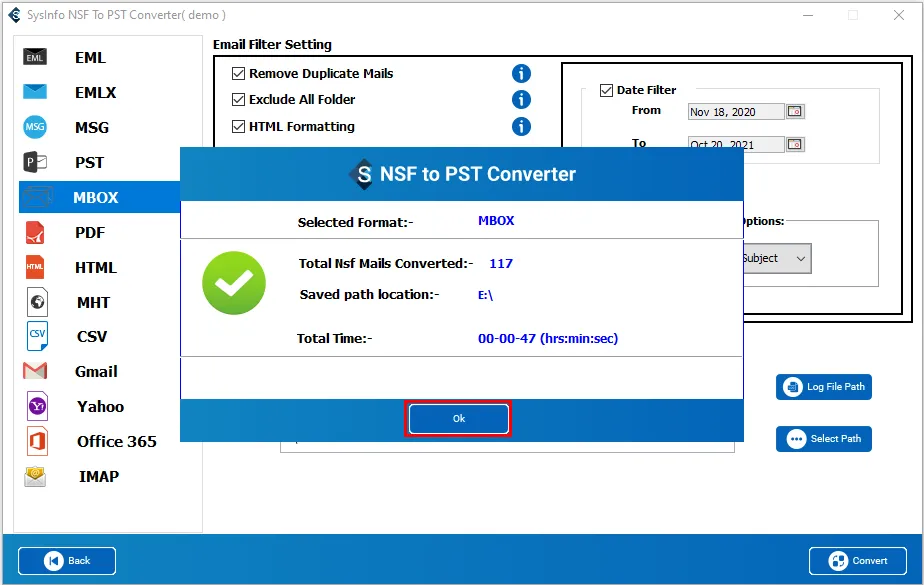
Task: Show info for Remove Duplicate Mails
Action: [521, 74]
